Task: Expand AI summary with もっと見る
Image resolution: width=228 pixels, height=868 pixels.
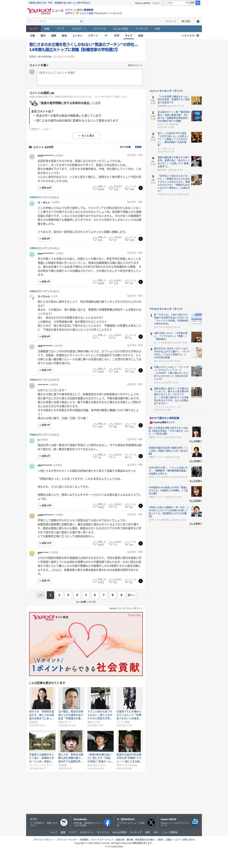Action: (x=86, y=136)
